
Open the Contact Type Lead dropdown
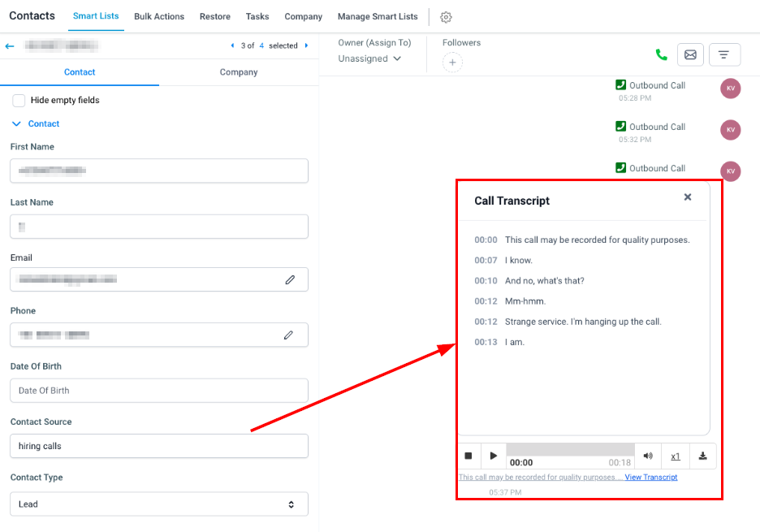159,504
